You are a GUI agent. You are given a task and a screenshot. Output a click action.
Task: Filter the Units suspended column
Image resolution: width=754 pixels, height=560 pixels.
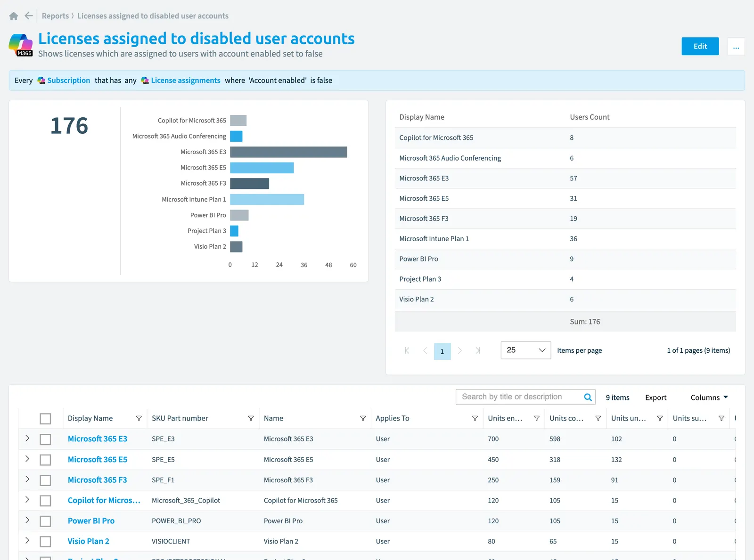coord(721,418)
